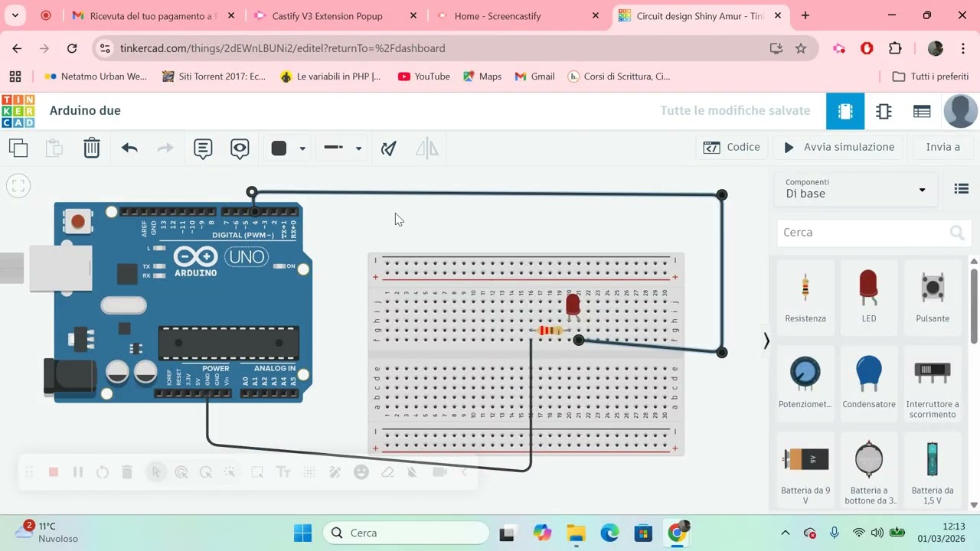Viewport: 980px width, 551px height.
Task: Switch to the Gmail Ricevuta tab
Action: pyautogui.click(x=153, y=15)
